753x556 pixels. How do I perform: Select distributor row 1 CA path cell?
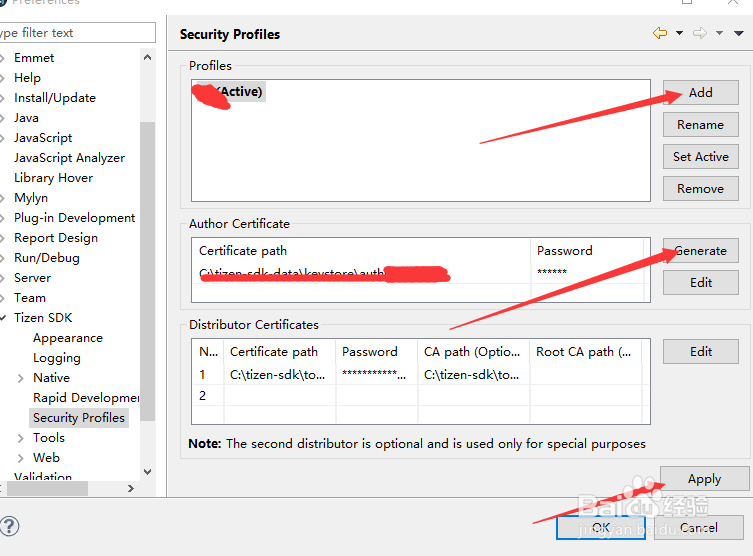474,375
